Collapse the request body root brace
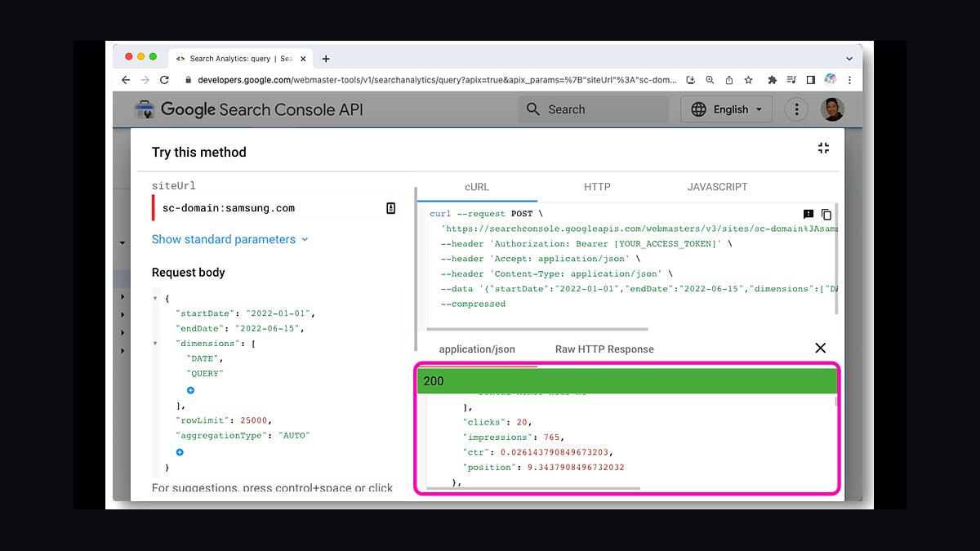This screenshot has width=980, height=551. [x=156, y=299]
